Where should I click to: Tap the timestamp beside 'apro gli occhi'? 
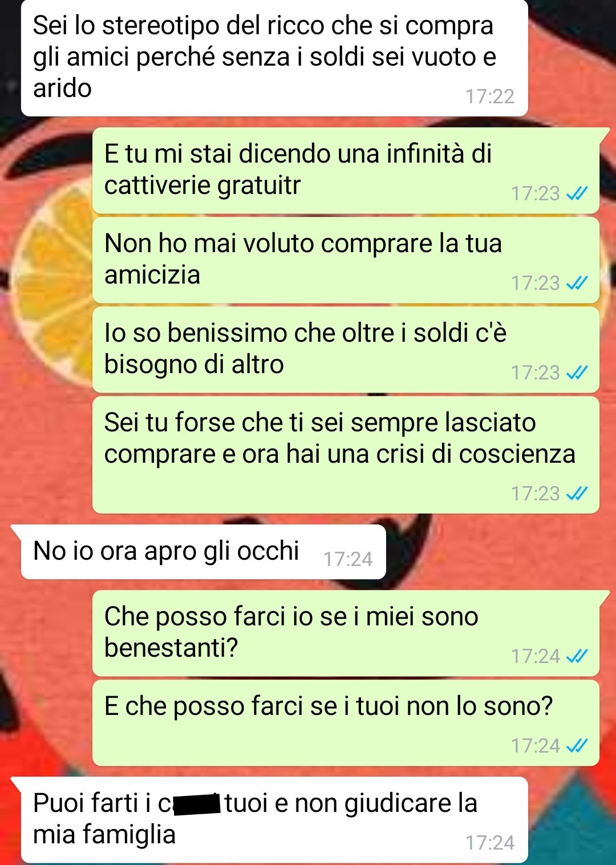[x=348, y=559]
